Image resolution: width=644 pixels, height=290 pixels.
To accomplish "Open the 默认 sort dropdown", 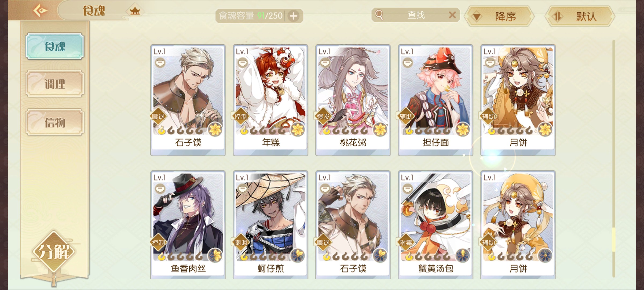I will [x=580, y=17].
